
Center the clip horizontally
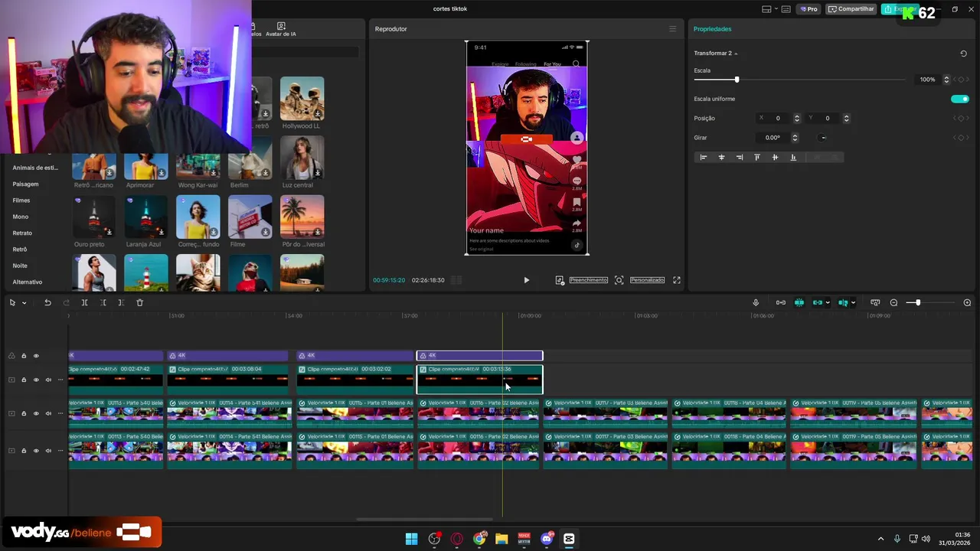coord(721,158)
